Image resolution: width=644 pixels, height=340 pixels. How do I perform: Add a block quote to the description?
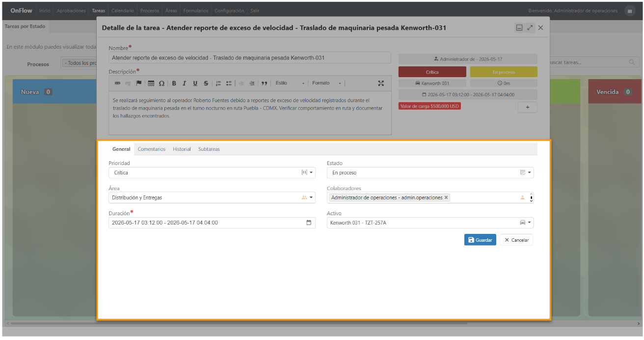[x=264, y=83]
